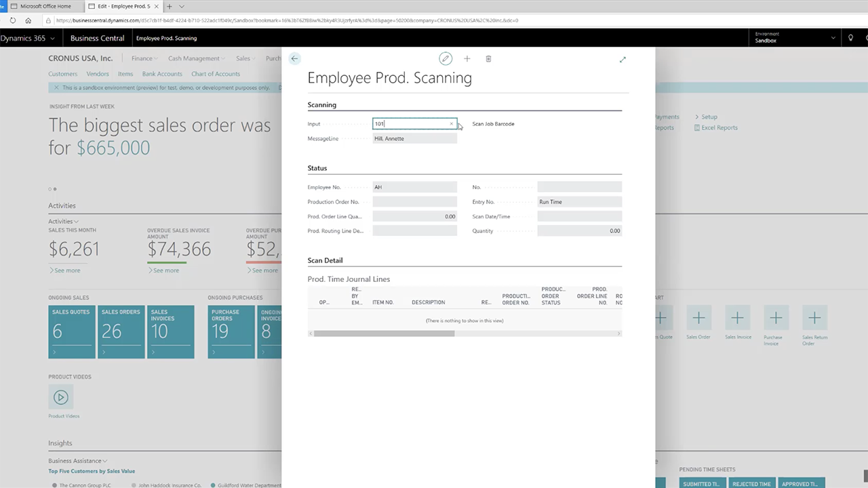Add a new record with the plus icon
Image resolution: width=868 pixels, height=488 pixels.
pyautogui.click(x=467, y=59)
